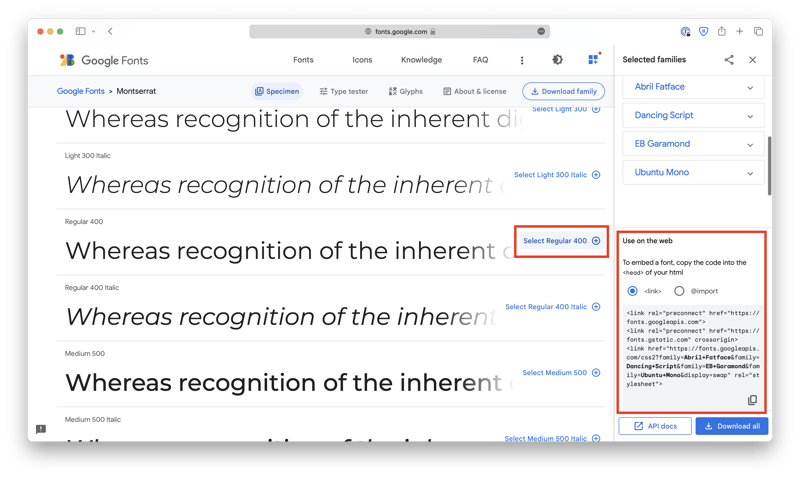Click the 'Regular 400 Italic' style label

(92, 287)
